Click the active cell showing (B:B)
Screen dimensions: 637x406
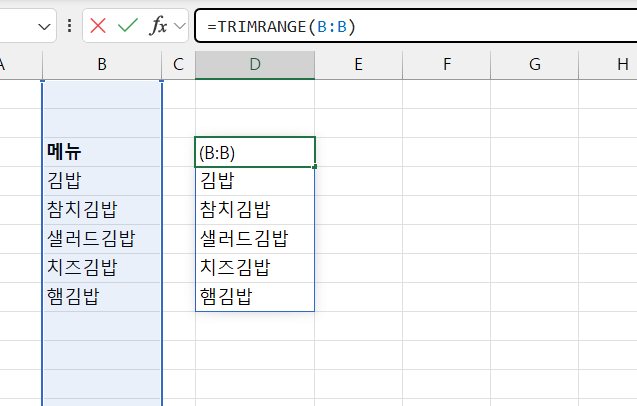click(x=255, y=152)
